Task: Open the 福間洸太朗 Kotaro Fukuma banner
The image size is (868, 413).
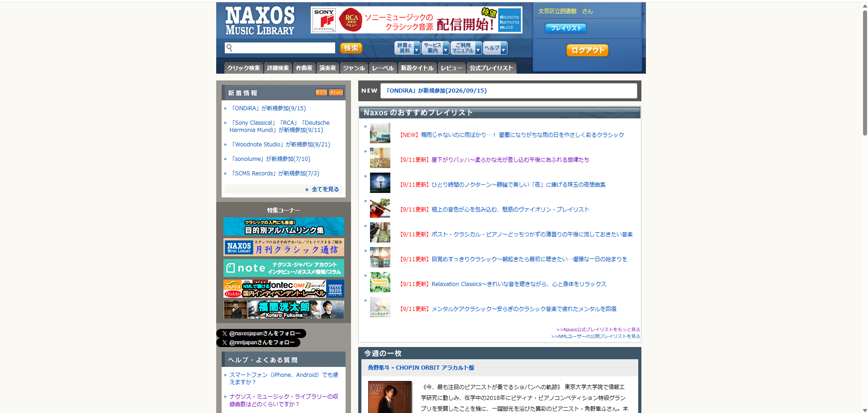Action: (x=284, y=310)
